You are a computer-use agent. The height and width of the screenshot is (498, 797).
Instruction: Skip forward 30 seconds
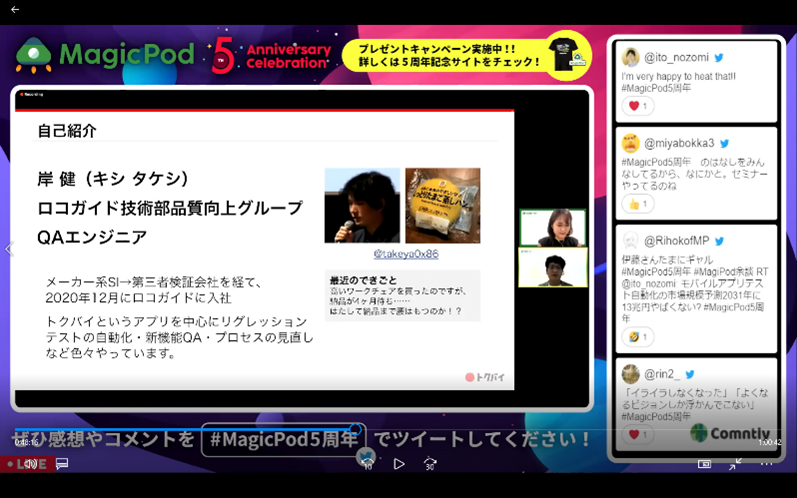point(430,463)
